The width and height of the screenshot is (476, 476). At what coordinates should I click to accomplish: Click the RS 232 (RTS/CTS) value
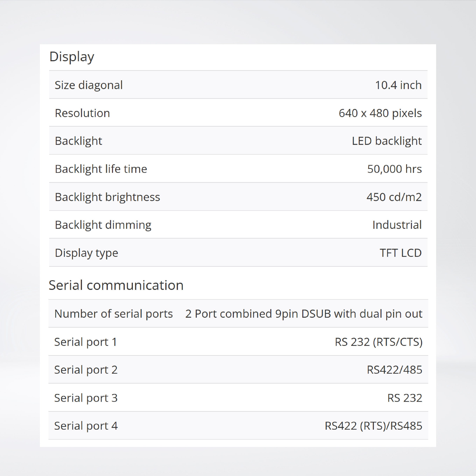click(378, 342)
